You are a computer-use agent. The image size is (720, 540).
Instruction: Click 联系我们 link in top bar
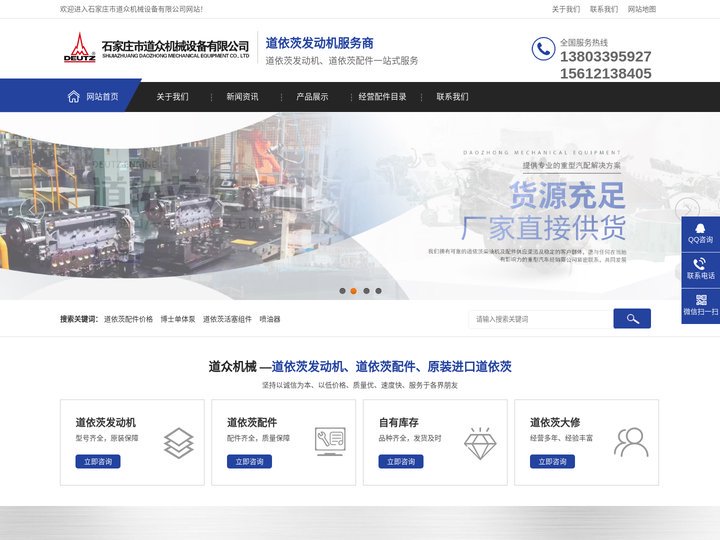pos(604,9)
